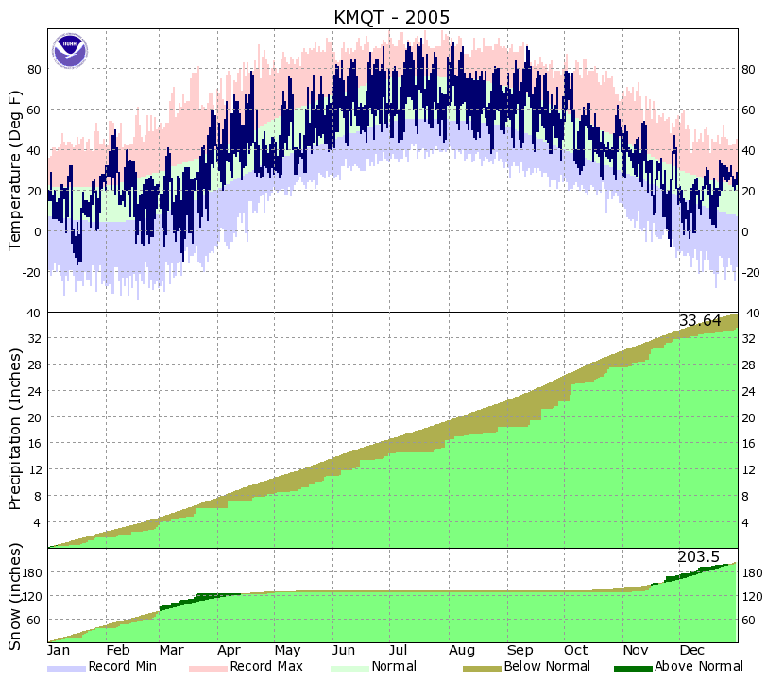Click the right temperature tick label -20

pos(751,273)
